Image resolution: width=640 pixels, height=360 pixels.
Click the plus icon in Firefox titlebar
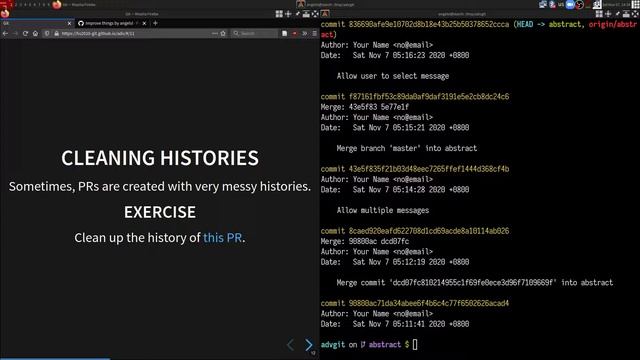pyautogui.click(x=288, y=14)
